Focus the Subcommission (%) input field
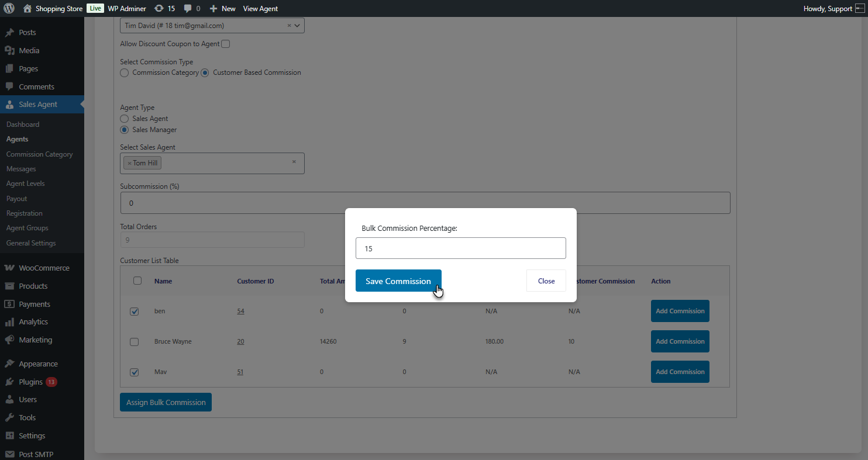 point(425,203)
